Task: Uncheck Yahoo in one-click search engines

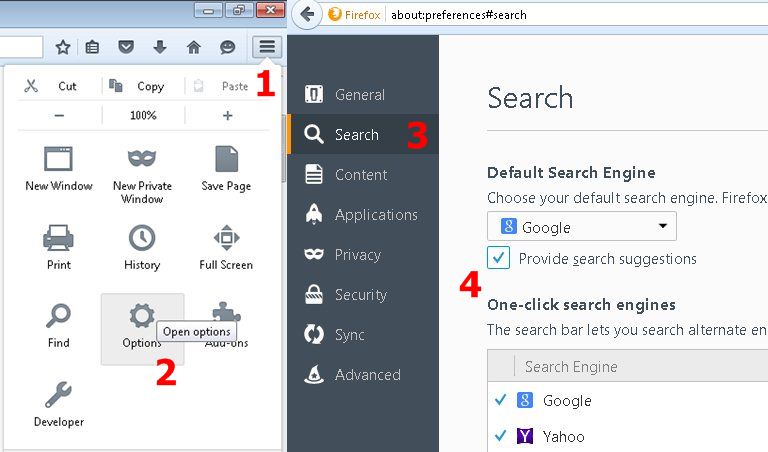Action: pyautogui.click(x=500, y=435)
